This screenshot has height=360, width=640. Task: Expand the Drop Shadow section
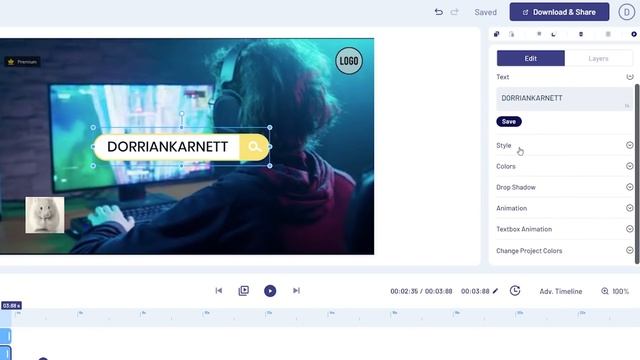coord(564,187)
